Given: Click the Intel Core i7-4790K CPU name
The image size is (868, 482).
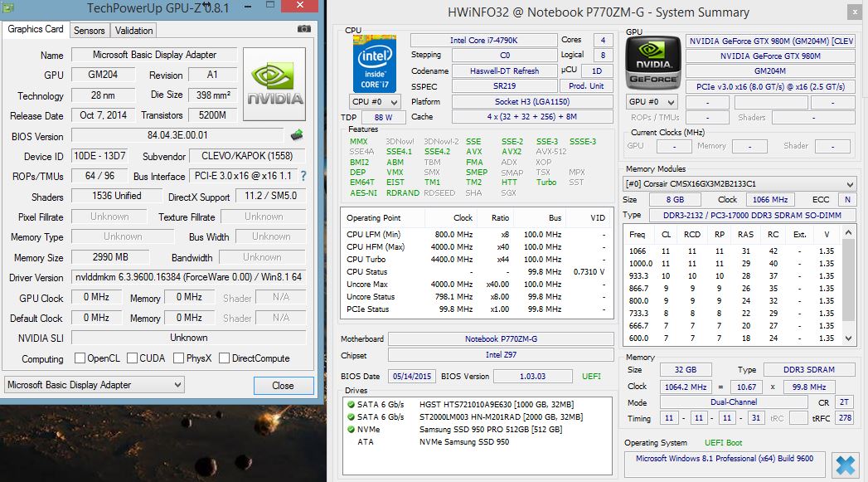Looking at the screenshot, I should pos(484,41).
